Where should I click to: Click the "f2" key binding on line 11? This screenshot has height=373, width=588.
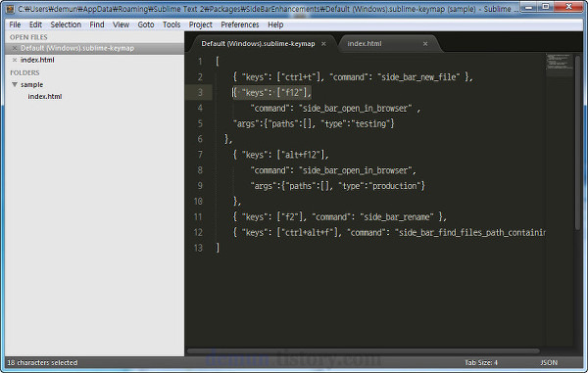coord(290,216)
